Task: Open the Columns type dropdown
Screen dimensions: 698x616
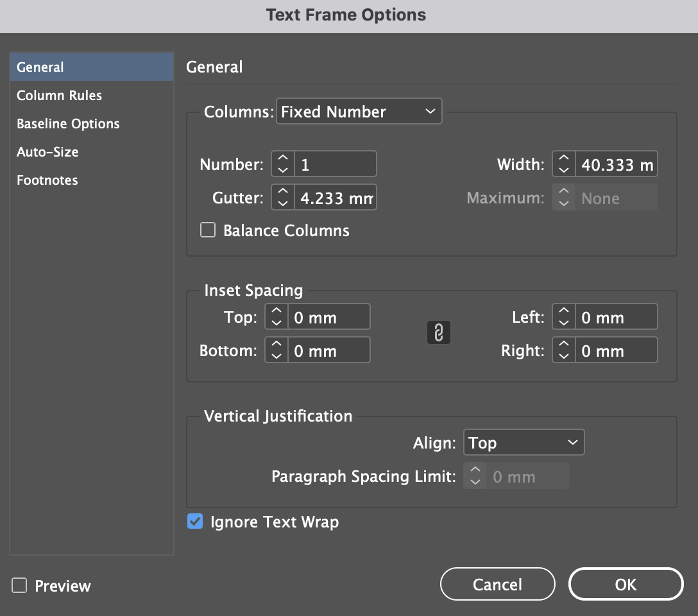Action: click(x=359, y=111)
